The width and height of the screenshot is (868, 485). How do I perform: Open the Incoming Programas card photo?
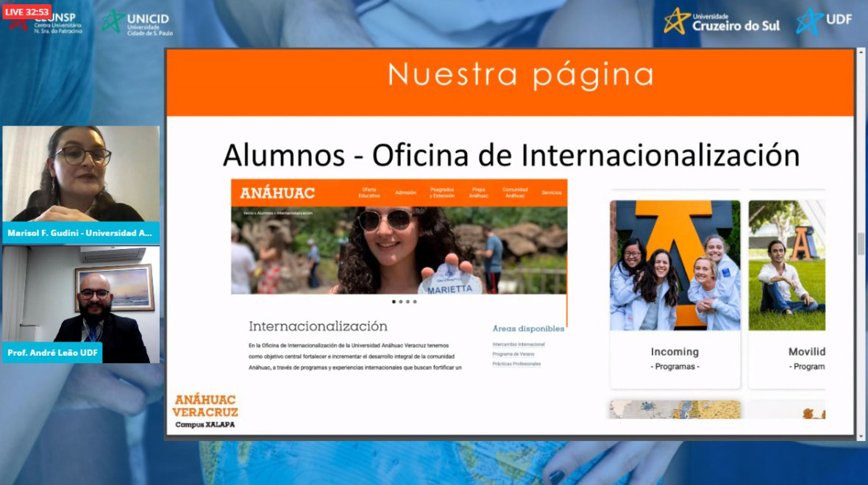675,265
